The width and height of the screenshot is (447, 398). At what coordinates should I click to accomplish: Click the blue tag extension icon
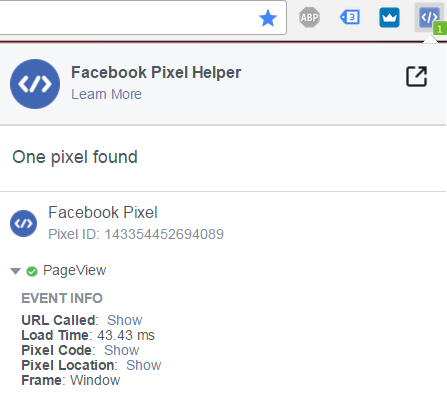pyautogui.click(x=350, y=17)
